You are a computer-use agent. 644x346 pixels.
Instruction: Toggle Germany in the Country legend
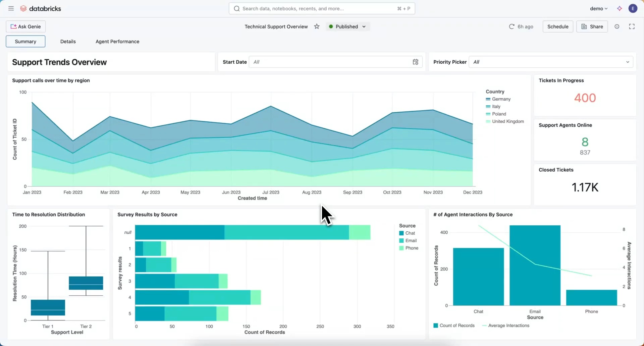tap(498, 99)
